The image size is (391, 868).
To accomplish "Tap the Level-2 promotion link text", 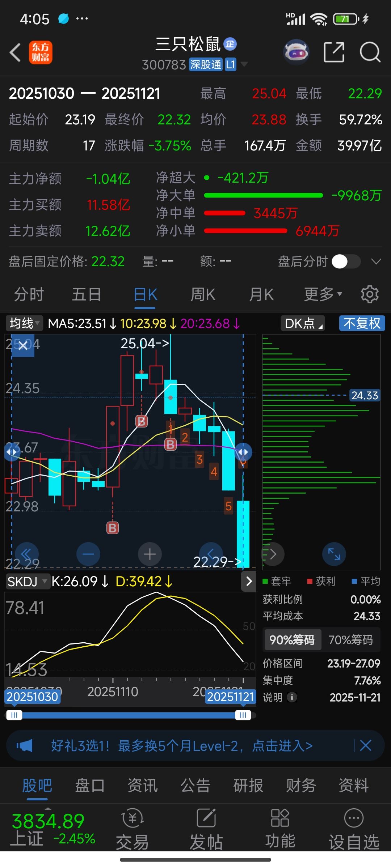I will pyautogui.click(x=182, y=746).
